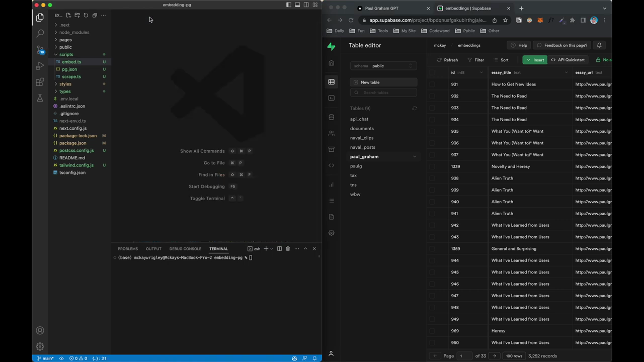
Task: Toggle VS Code bottom panel layout icon
Action: click(297, 5)
